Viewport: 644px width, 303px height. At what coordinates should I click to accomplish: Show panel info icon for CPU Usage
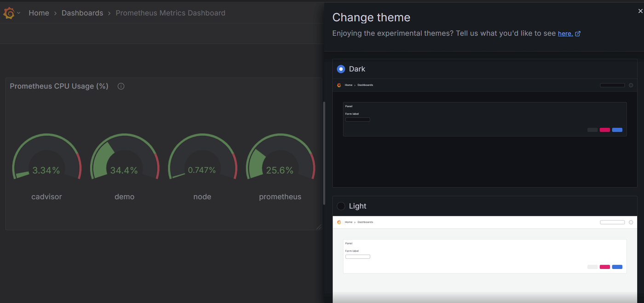tap(121, 86)
